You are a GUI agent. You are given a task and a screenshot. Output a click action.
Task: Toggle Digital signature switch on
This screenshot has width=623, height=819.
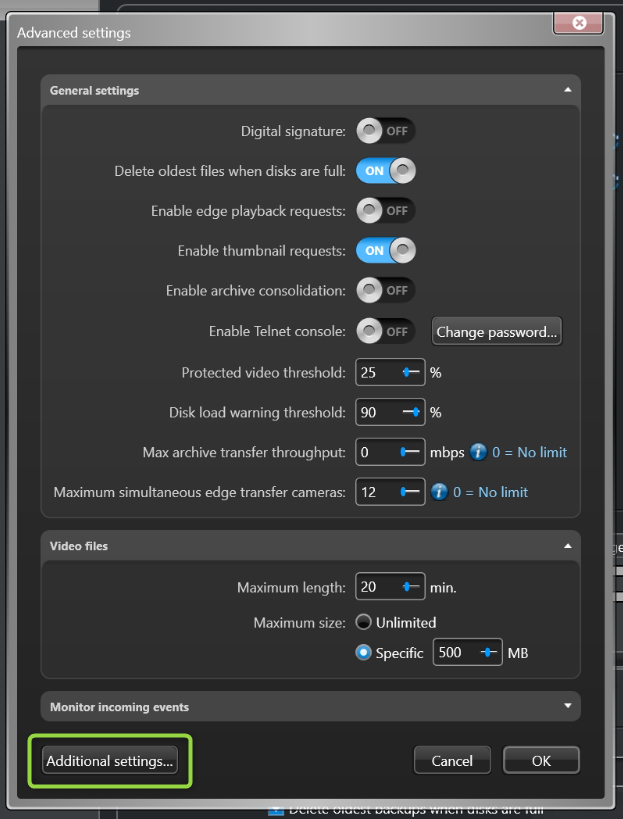385,131
